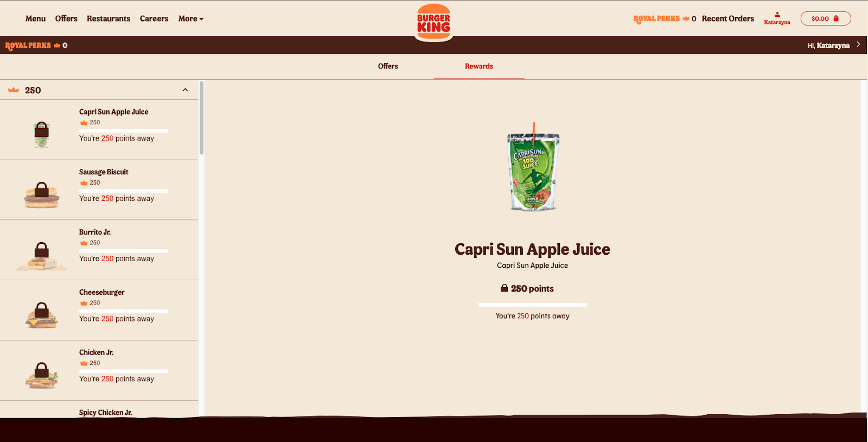This screenshot has width=868, height=442.
Task: Select Chicken Jr. reward title
Action: point(96,352)
